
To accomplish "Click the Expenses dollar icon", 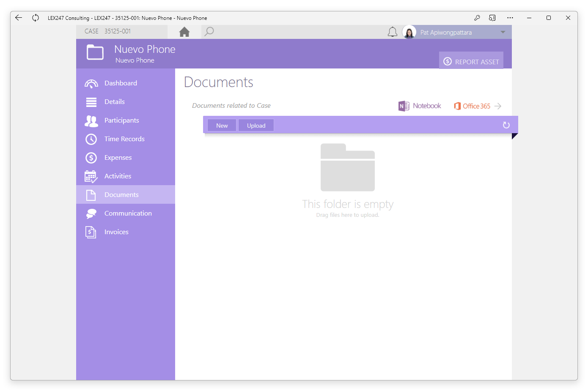I will [91, 158].
